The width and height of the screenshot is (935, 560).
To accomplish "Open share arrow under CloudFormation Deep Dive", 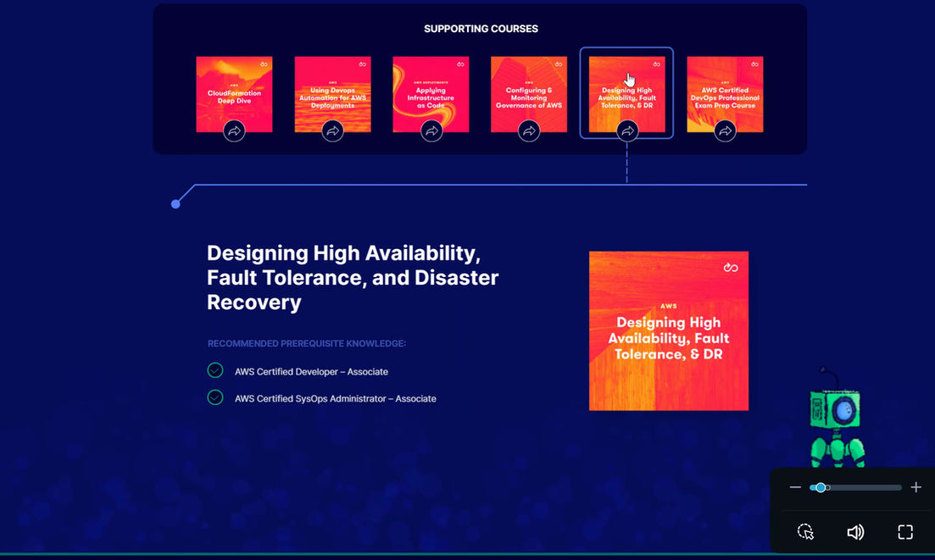I will click(234, 130).
